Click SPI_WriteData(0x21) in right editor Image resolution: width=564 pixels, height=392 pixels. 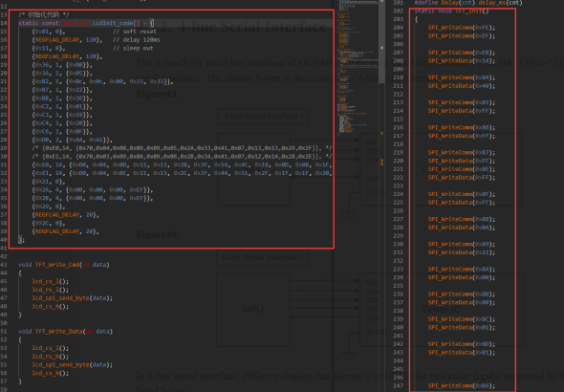coord(462,252)
